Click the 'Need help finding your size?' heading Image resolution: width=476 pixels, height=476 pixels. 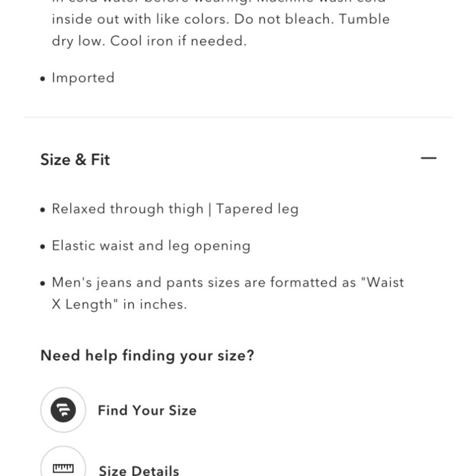[x=147, y=356]
